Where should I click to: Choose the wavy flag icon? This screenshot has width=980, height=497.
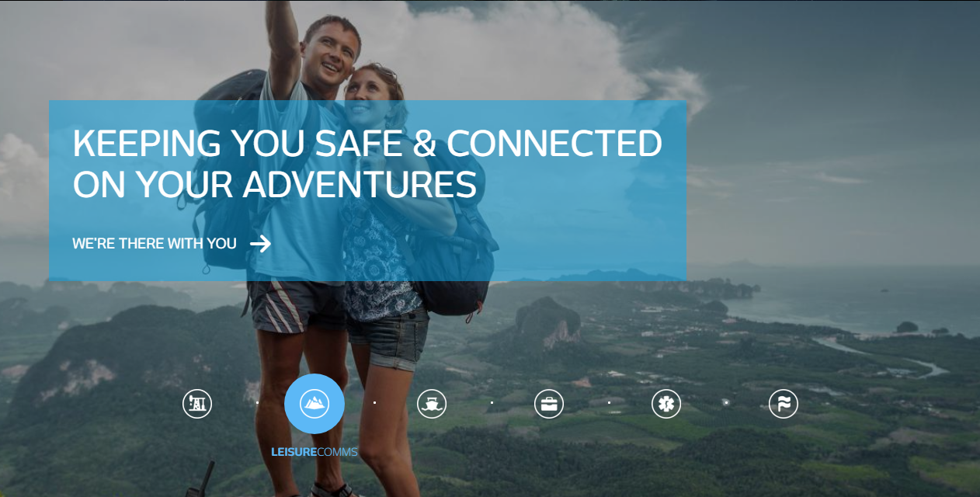784,404
